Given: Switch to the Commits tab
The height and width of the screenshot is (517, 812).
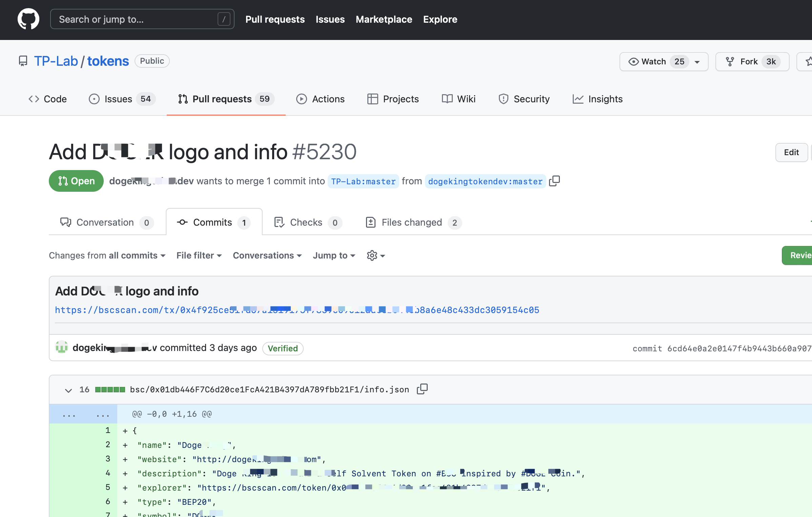Looking at the screenshot, I should tap(214, 222).
